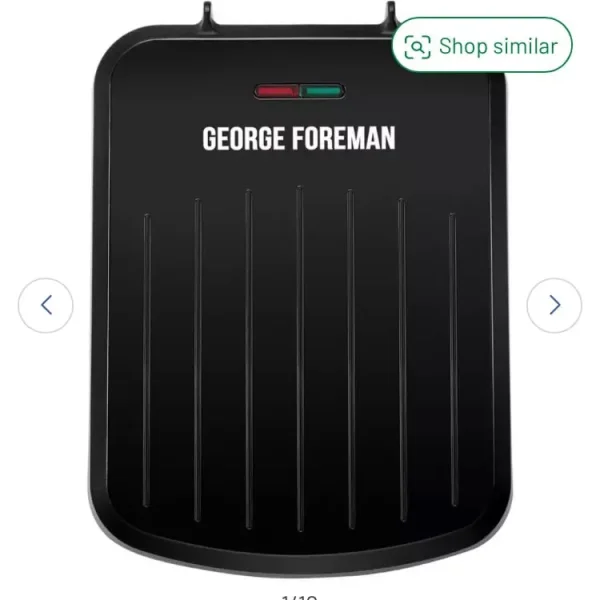
Task: Click the leftmost ridge on grill lid
Action: [147, 360]
